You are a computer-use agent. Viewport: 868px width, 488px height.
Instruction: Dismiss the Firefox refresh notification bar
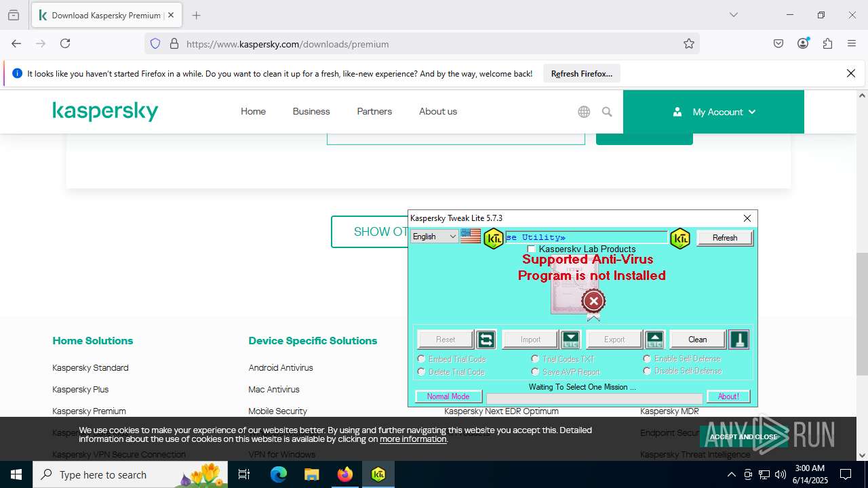[x=851, y=73]
